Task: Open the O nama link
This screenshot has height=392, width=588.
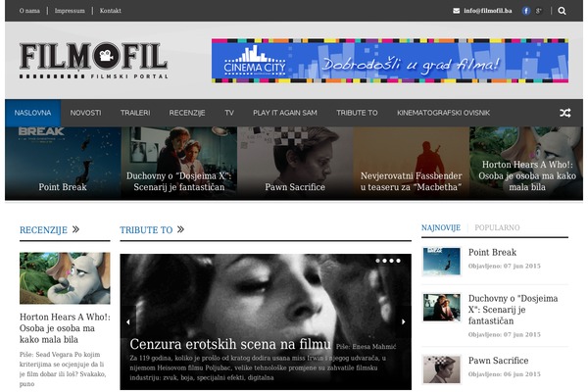Action: (29, 11)
